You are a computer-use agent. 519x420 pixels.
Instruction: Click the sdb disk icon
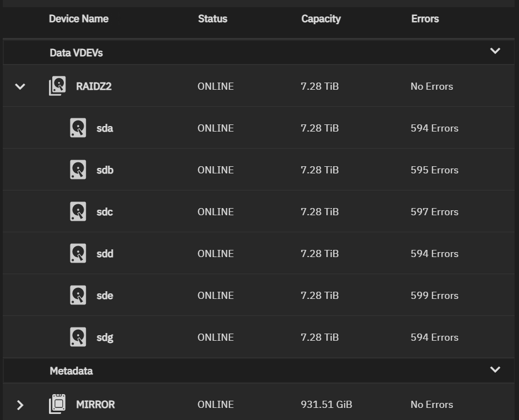78,170
